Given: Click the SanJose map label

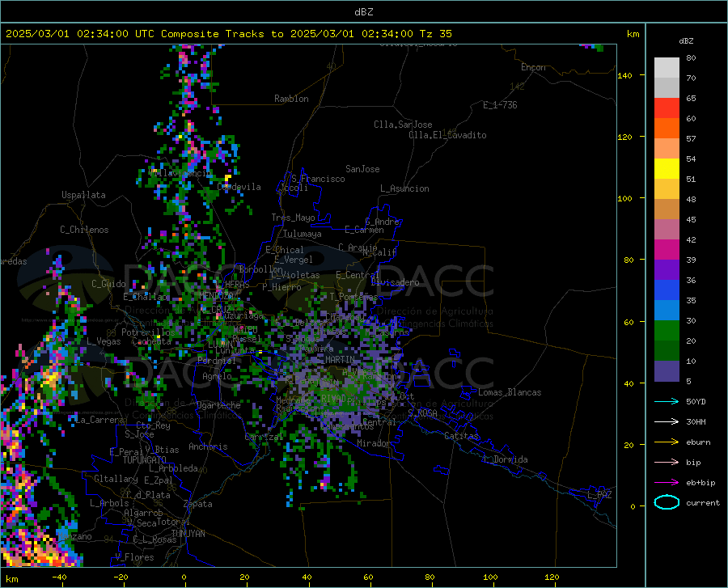Looking at the screenshot, I should (362, 169).
